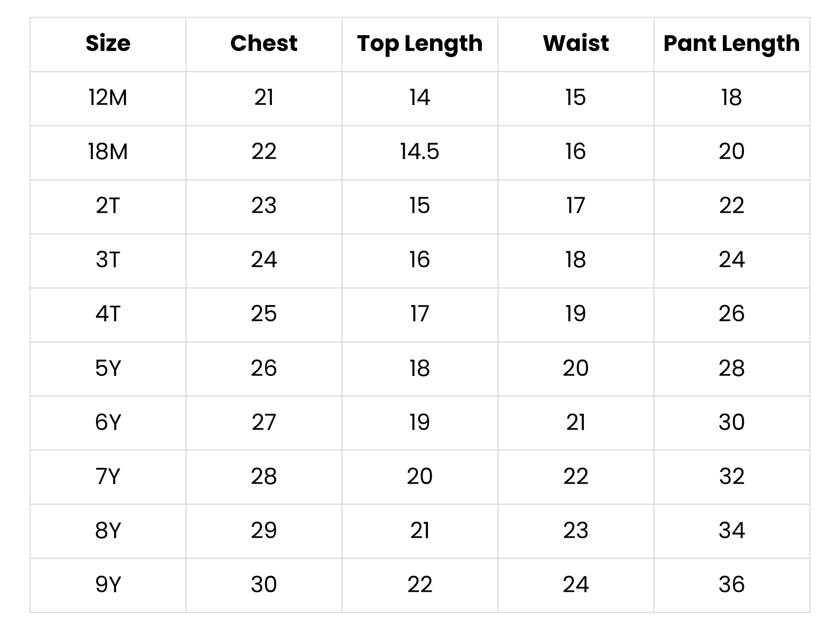Select the 3T size row label
This screenshot has height=630, width=840.
[x=108, y=260]
